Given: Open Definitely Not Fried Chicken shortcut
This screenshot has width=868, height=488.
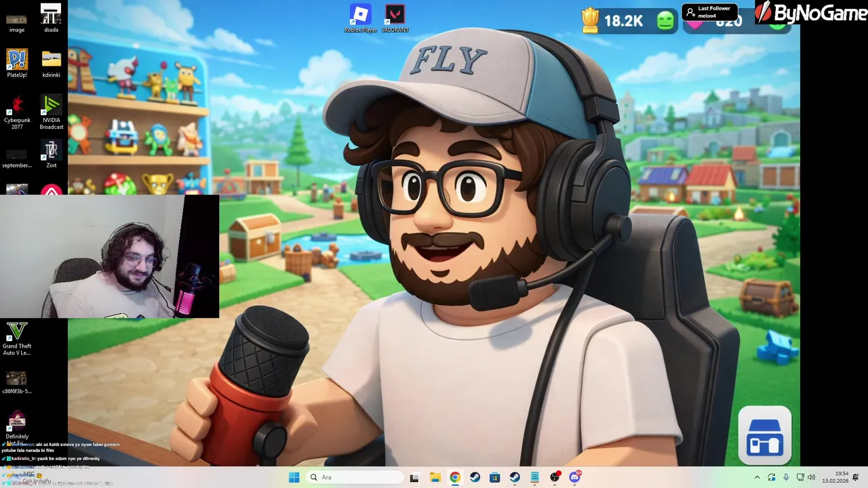Looking at the screenshot, I should [x=17, y=427].
